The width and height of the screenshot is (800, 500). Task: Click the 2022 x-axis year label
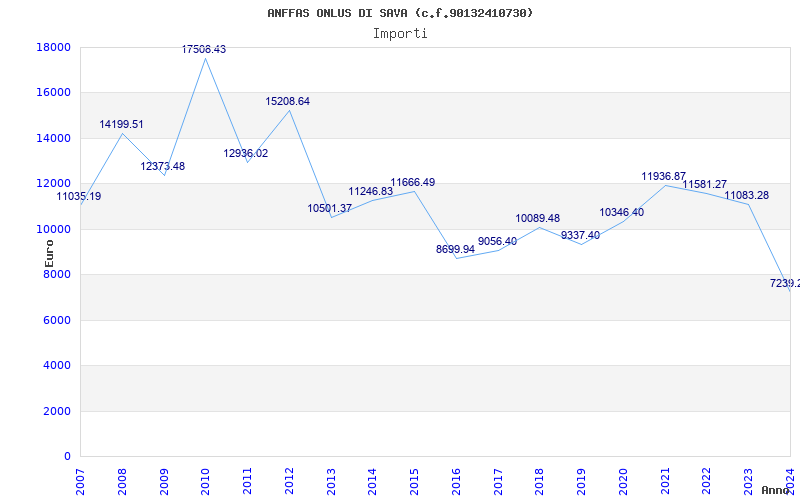point(707,482)
